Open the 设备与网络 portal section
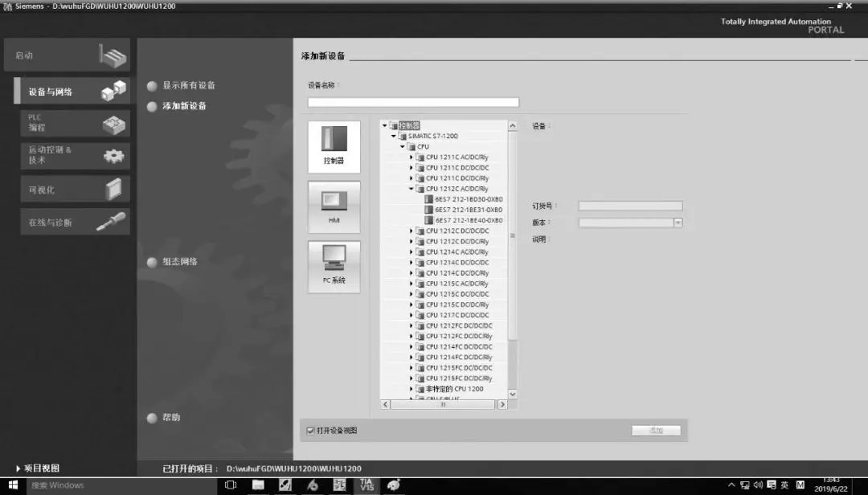This screenshot has width=868, height=495. click(71, 92)
